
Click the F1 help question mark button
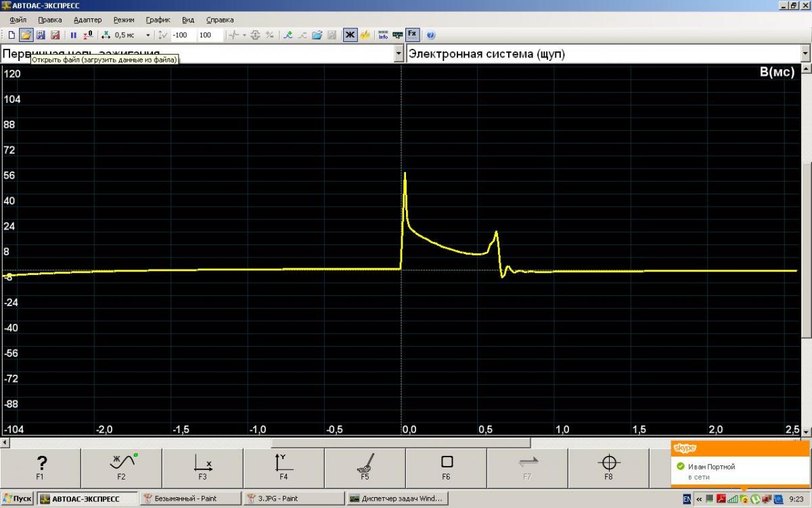coord(41,469)
